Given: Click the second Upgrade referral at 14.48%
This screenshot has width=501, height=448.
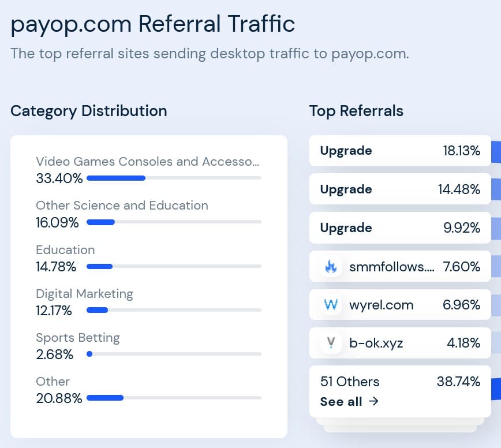Looking at the screenshot, I should click(400, 189).
